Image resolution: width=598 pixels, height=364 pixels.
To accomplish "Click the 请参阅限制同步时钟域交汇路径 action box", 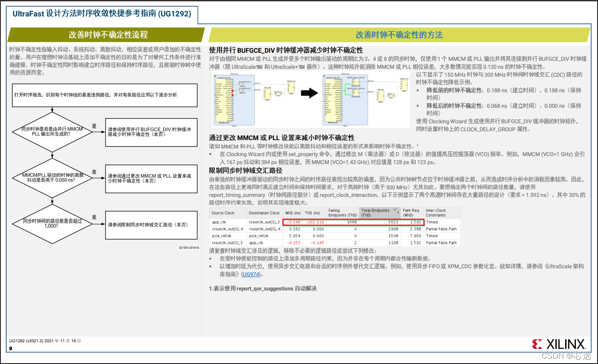I will pos(151,225).
